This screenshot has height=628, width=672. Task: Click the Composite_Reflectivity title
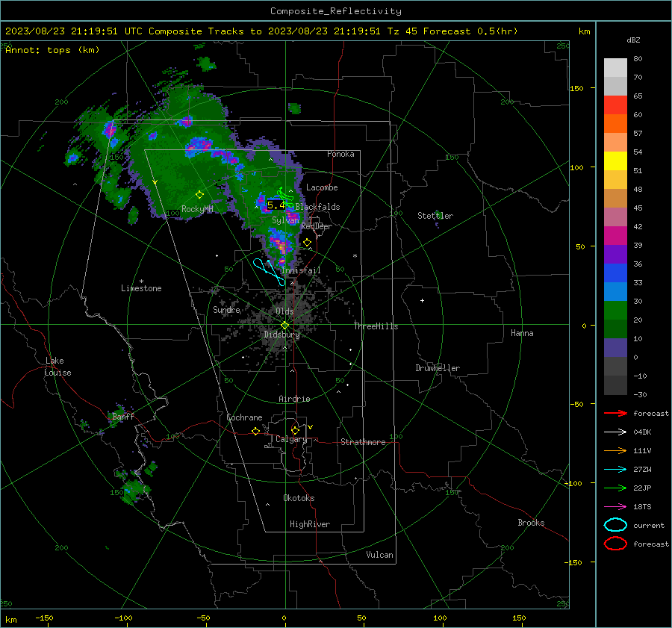tap(336, 11)
